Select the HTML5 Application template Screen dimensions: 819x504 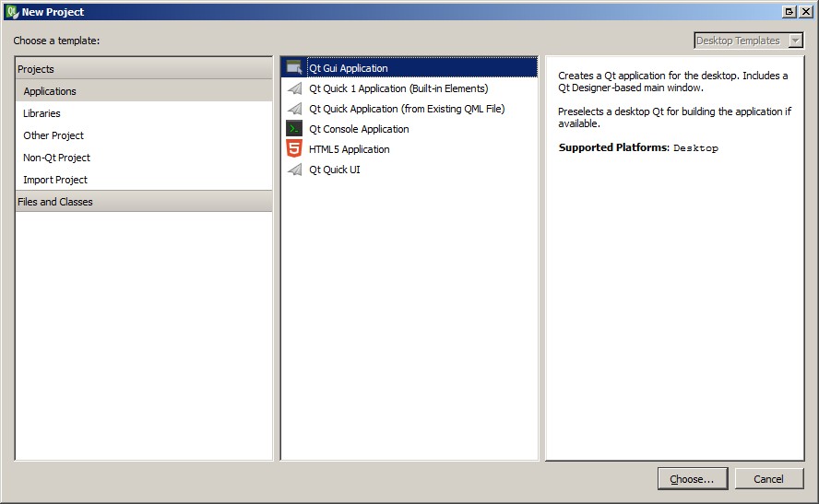point(409,149)
